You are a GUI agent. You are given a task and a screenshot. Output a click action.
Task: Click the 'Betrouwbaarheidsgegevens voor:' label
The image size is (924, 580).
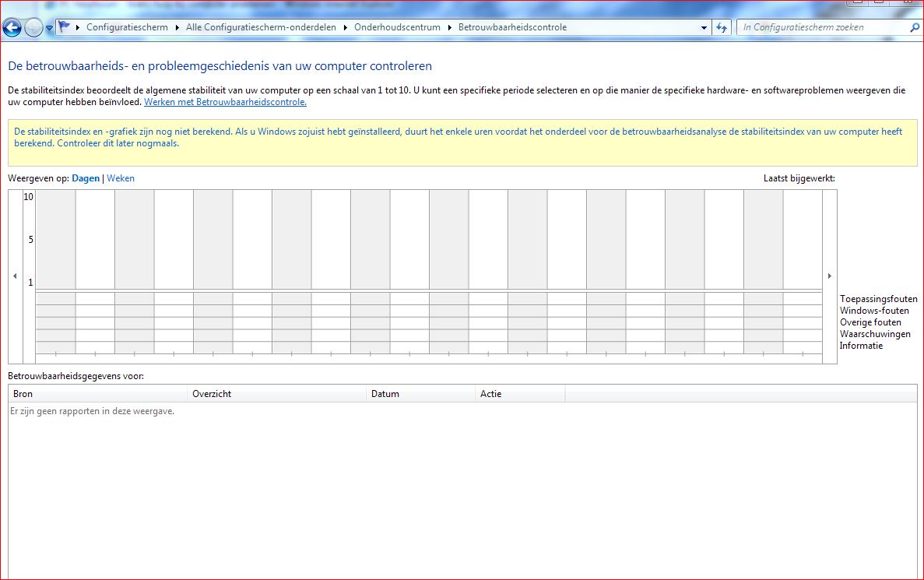pos(76,376)
